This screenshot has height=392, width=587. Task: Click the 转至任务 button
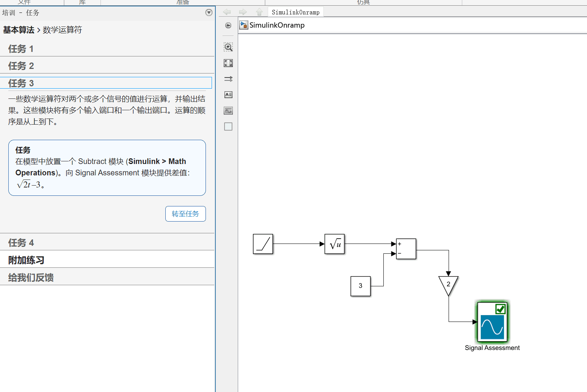click(x=185, y=214)
